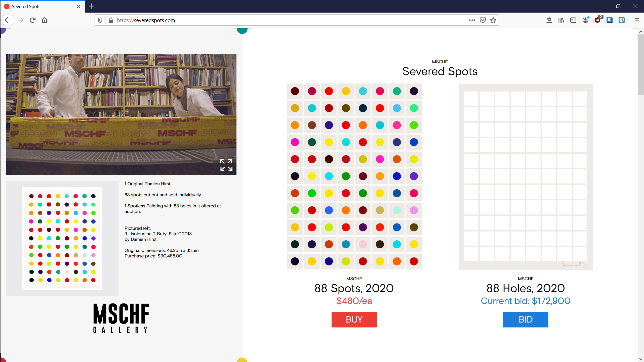Bookmark this page with the star

pos(493,20)
